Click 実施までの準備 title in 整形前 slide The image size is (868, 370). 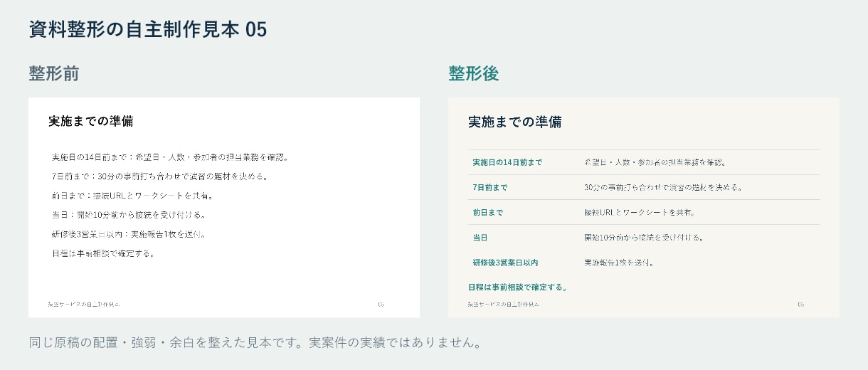pos(91,121)
